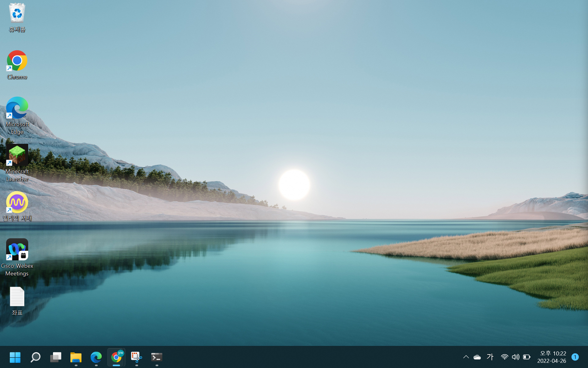Image resolution: width=588 pixels, height=368 pixels.
Task: Open the Snipping Tool from the taskbar
Action: 136,357
